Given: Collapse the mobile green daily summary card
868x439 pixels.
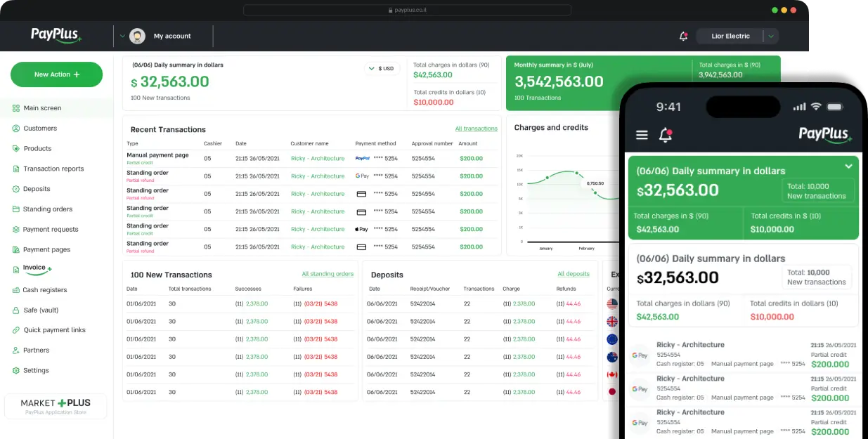Looking at the screenshot, I should [x=848, y=166].
